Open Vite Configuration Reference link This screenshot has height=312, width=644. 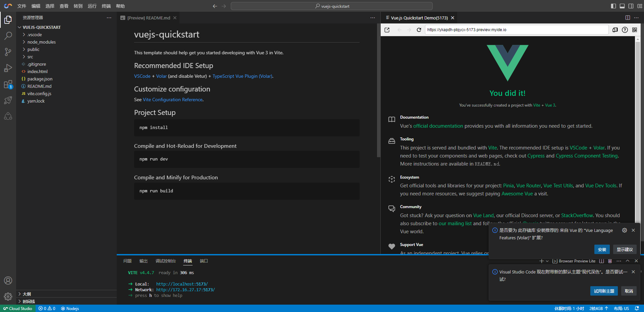173,100
